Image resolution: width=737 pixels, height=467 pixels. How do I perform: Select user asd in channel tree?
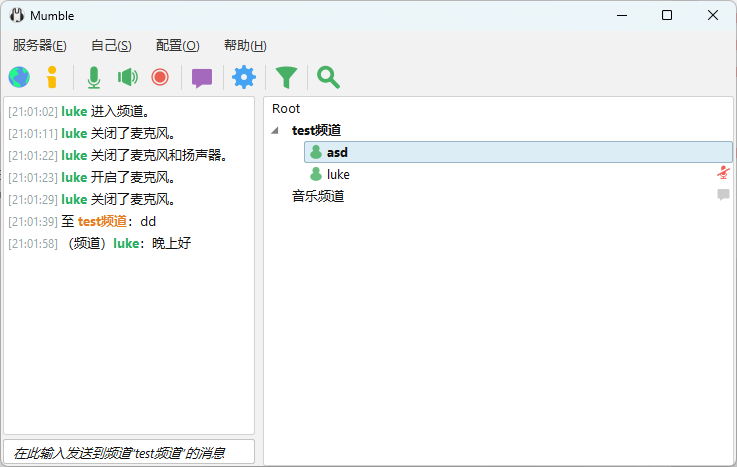[518, 152]
